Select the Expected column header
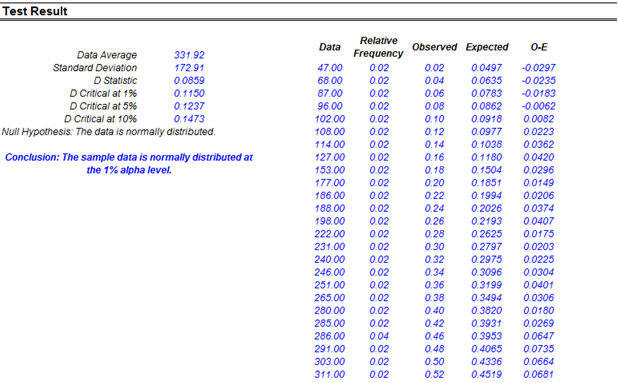Viewport: 618px width, 383px height. tap(487, 47)
